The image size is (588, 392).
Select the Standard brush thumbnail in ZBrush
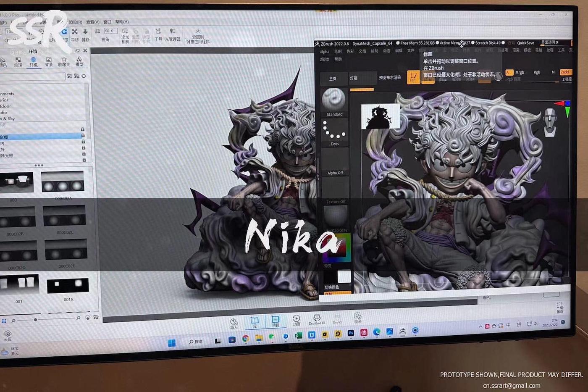pyautogui.click(x=334, y=103)
